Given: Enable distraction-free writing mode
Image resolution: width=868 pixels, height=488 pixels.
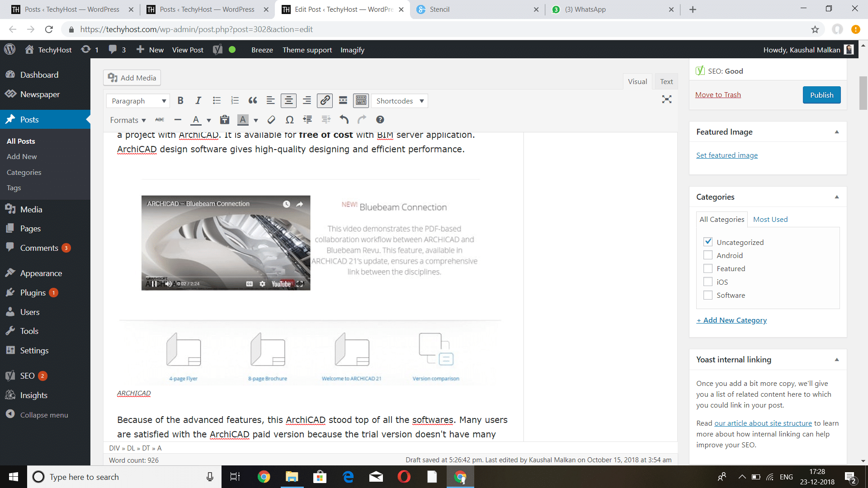Looking at the screenshot, I should [x=667, y=99].
